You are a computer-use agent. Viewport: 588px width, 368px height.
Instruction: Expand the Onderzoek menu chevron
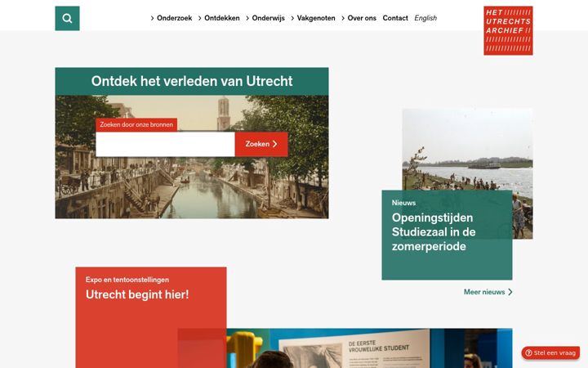click(x=152, y=18)
